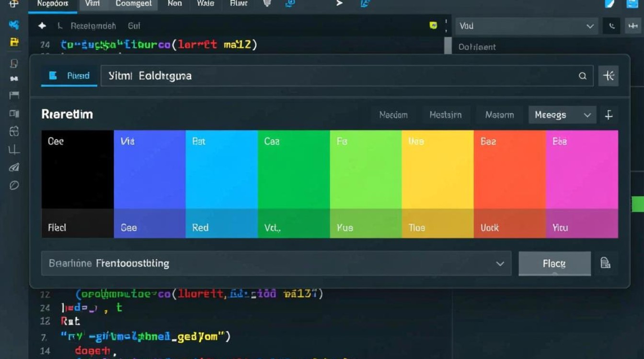Viewport: 644px width, 359px height.
Task: Click the paper plane icon in left sidebar
Action: pos(14,167)
